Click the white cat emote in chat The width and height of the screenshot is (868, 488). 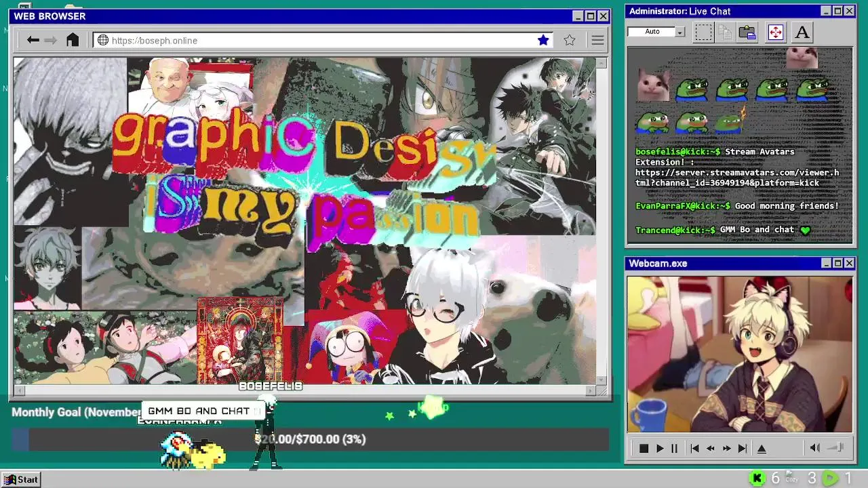pos(653,85)
